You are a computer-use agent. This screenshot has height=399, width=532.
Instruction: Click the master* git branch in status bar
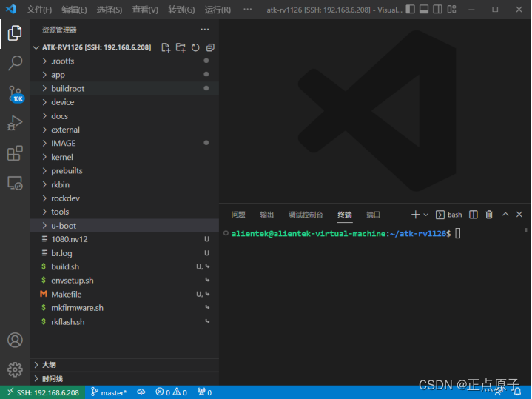[109, 392]
